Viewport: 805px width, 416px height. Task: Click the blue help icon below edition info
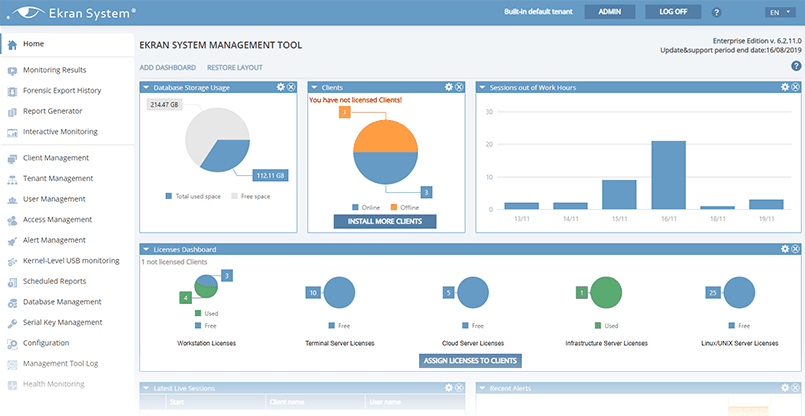pos(796,66)
